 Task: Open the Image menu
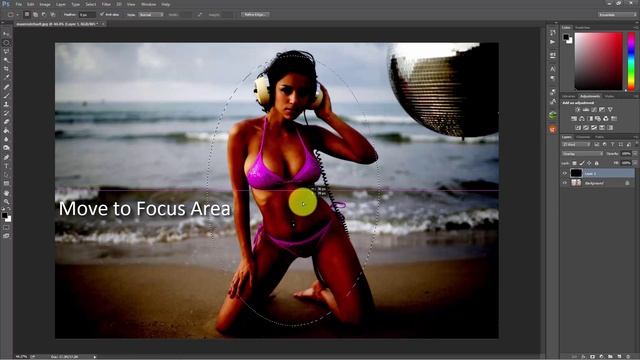(x=45, y=4)
